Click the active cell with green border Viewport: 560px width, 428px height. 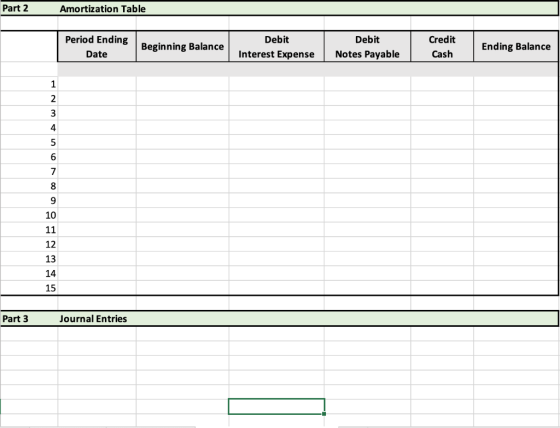click(276, 406)
